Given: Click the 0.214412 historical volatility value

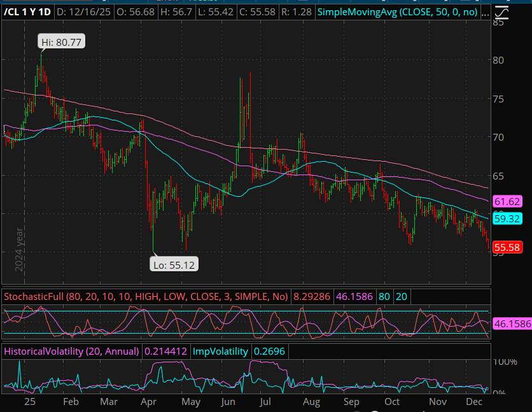Looking at the screenshot, I should 165,352.
